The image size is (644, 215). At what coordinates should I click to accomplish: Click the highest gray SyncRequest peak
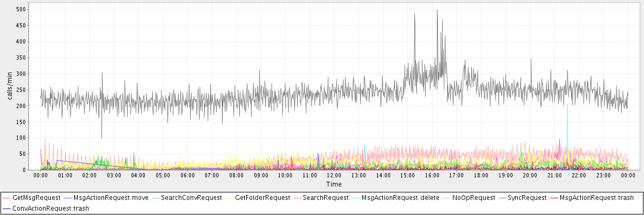click(437, 10)
